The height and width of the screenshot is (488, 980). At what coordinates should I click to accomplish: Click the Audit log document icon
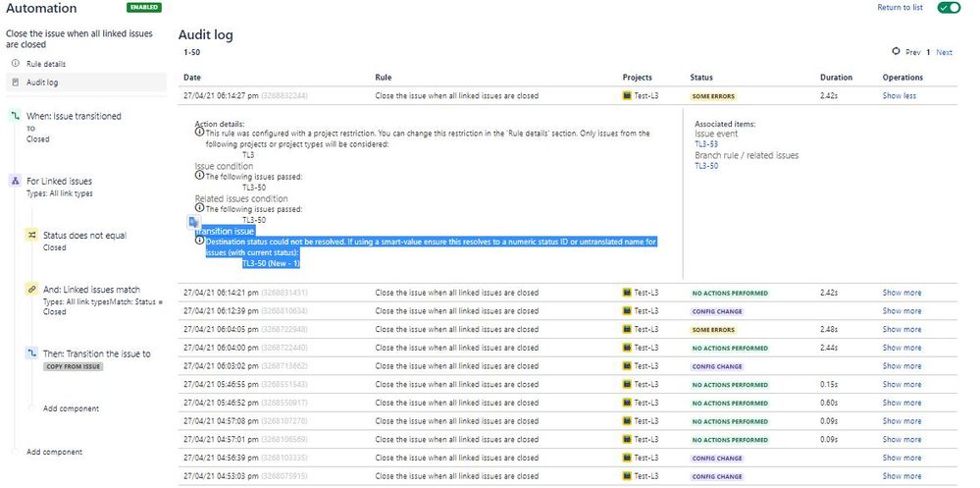(x=16, y=81)
